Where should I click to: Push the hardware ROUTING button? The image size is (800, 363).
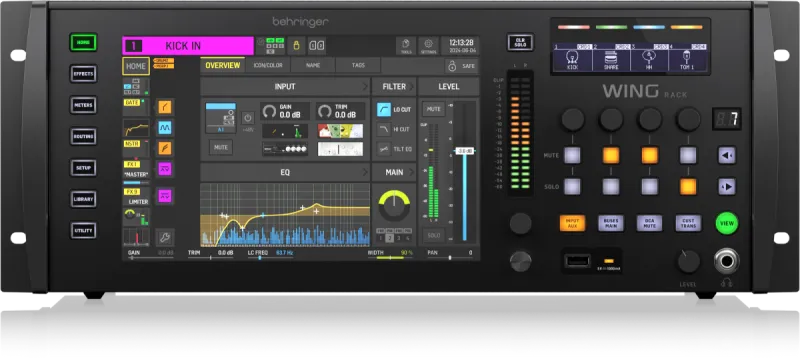(83, 136)
